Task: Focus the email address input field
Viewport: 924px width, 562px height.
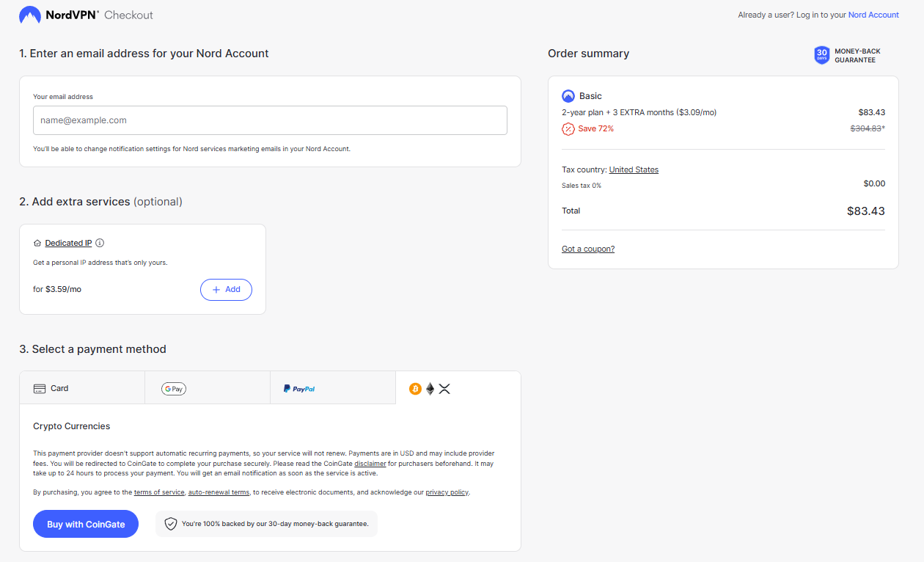Action: point(270,120)
